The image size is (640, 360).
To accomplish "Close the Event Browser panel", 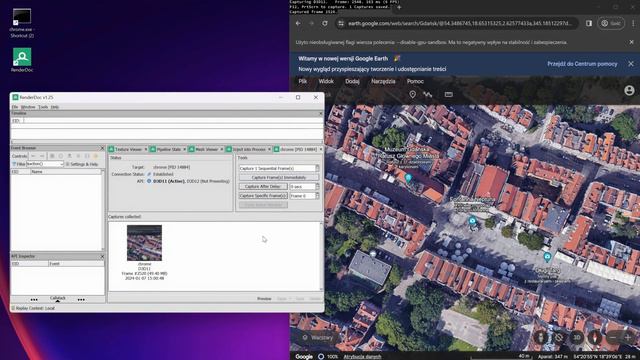I will click(x=102, y=148).
